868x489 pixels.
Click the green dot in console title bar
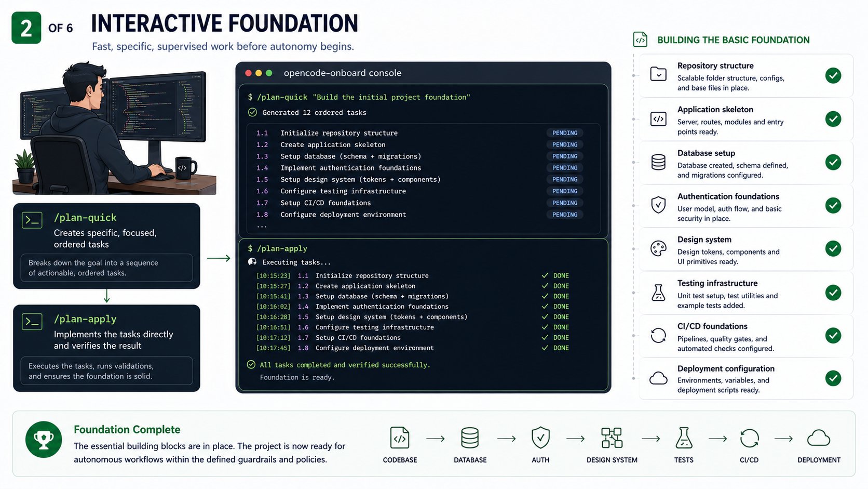click(x=269, y=73)
